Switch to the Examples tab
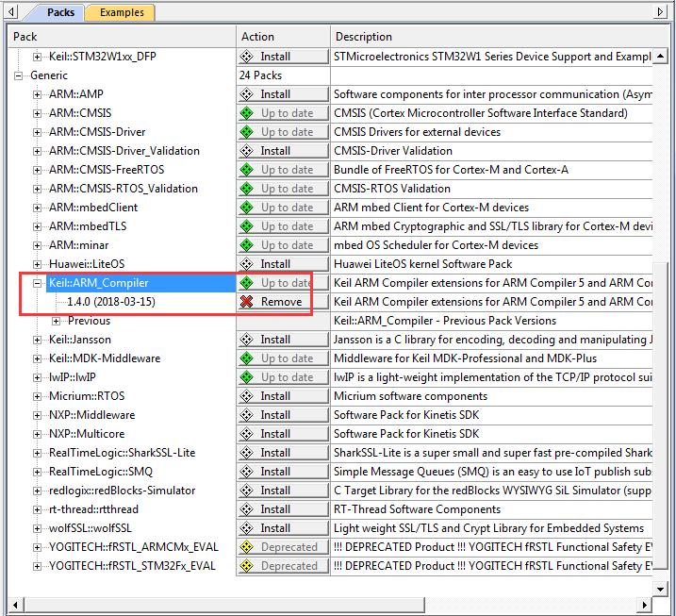 [x=122, y=12]
